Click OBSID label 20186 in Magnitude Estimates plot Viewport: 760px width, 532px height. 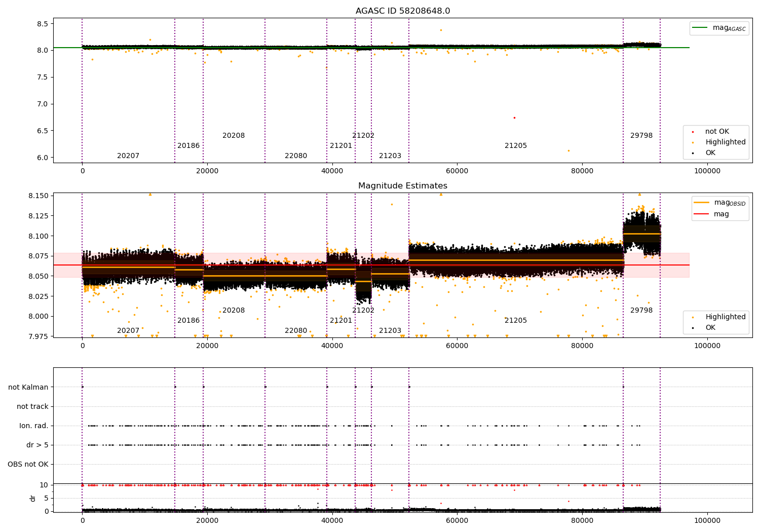point(188,321)
